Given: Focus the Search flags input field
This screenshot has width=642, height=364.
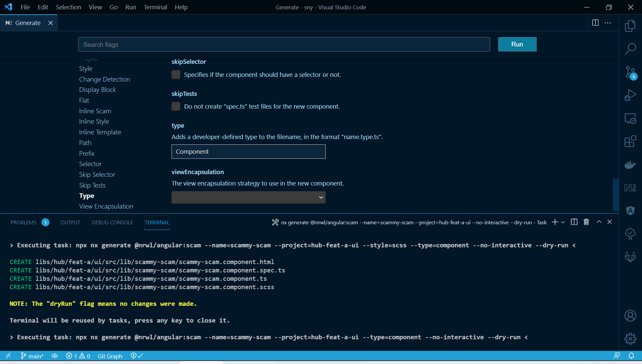Looking at the screenshot, I should pyautogui.click(x=284, y=44).
